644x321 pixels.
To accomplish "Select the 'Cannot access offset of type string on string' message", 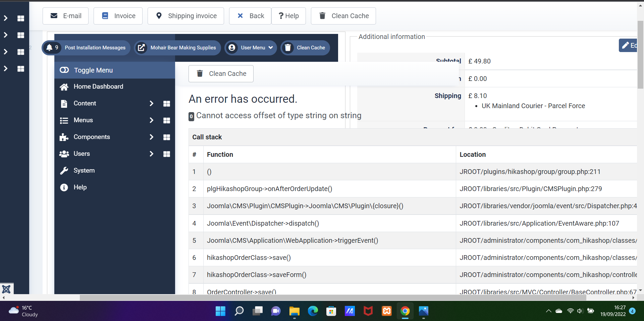I will click(x=279, y=116).
